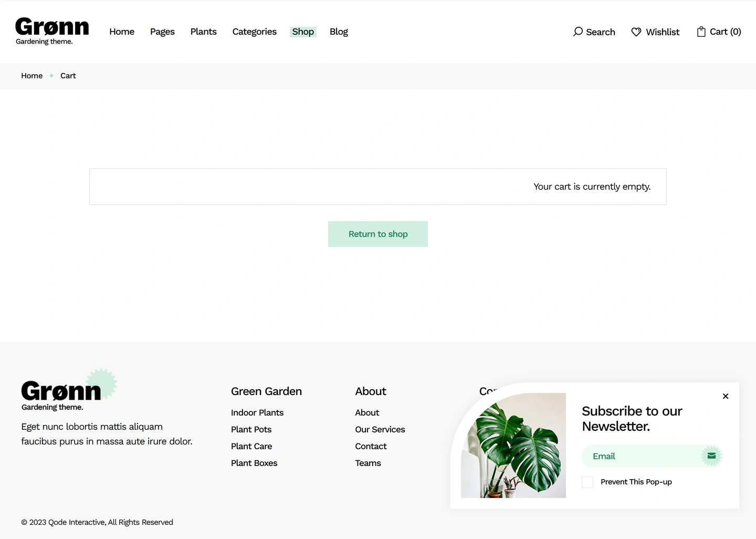Click the Grønn logo in the header

(52, 31)
